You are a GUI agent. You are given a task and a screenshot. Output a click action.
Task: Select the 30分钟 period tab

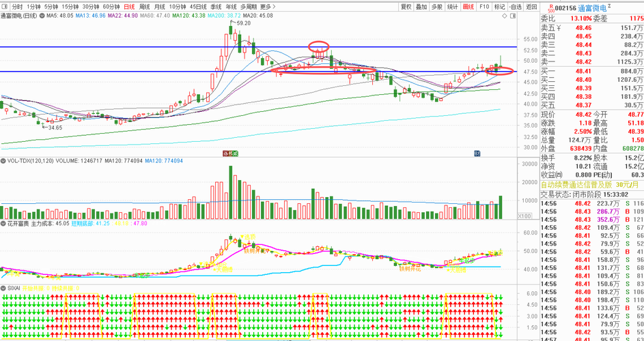91,7
